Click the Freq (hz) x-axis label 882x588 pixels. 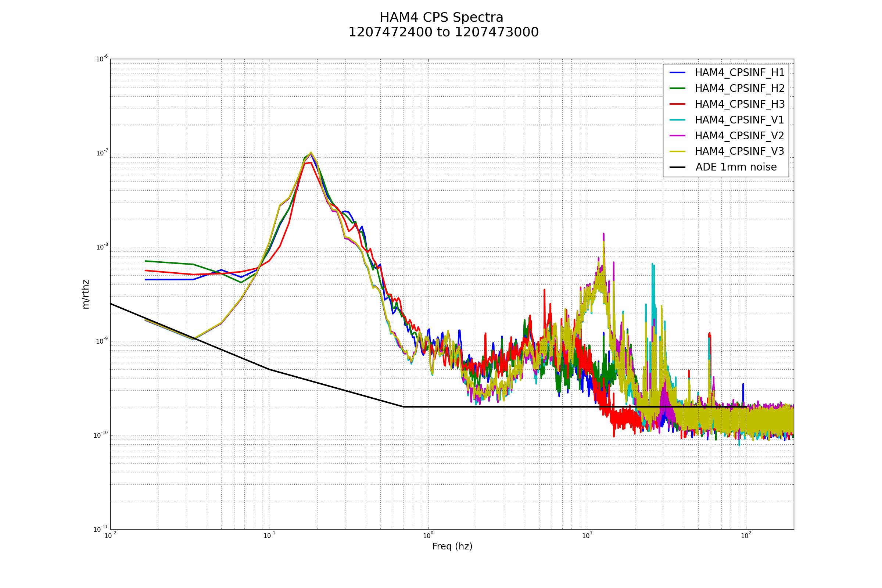point(452,546)
